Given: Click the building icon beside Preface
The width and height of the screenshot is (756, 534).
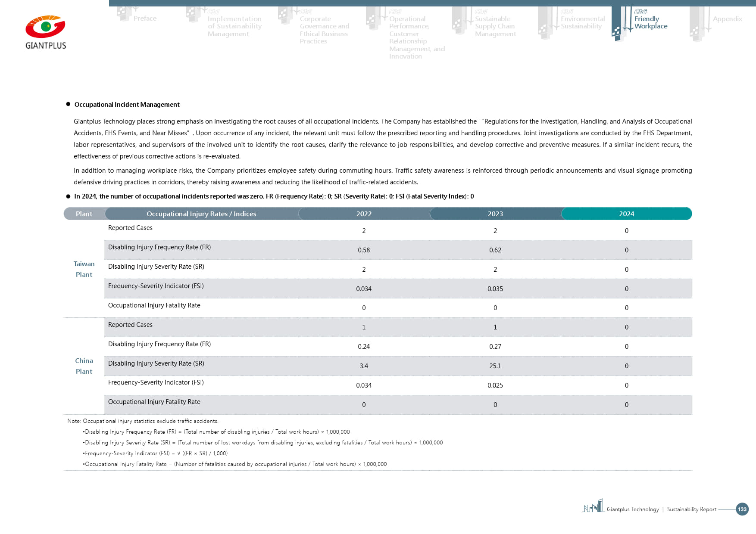Looking at the screenshot, I should [124, 13].
